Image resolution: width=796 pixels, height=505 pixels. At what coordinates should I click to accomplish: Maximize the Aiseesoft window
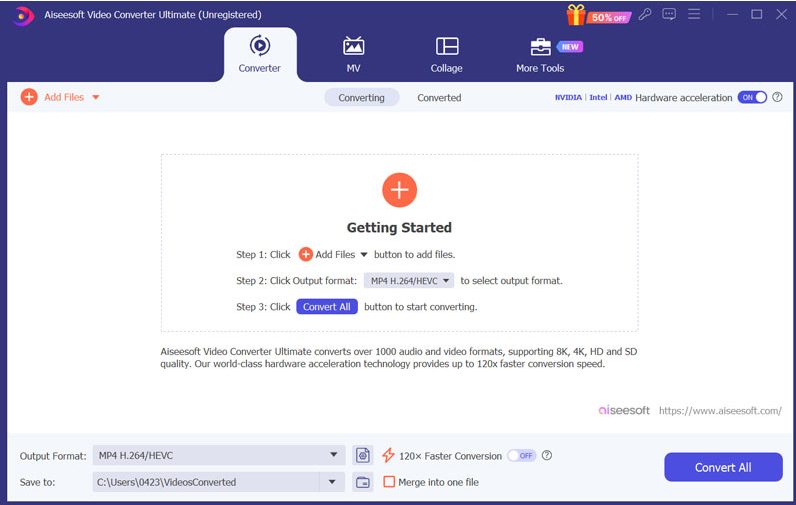click(756, 14)
